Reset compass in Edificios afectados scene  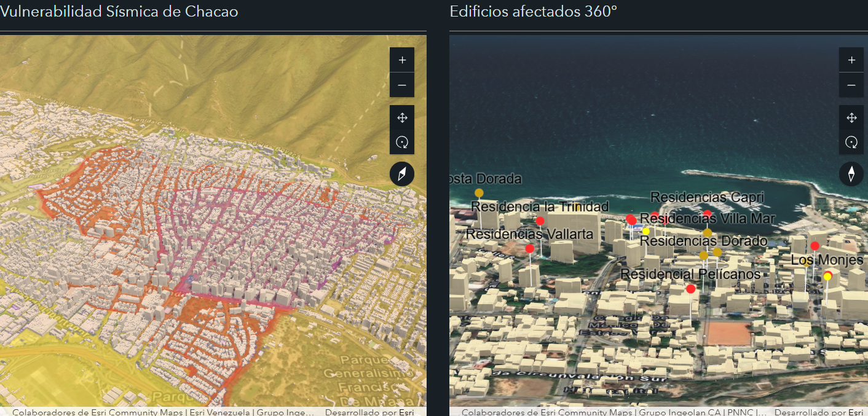coord(851,175)
